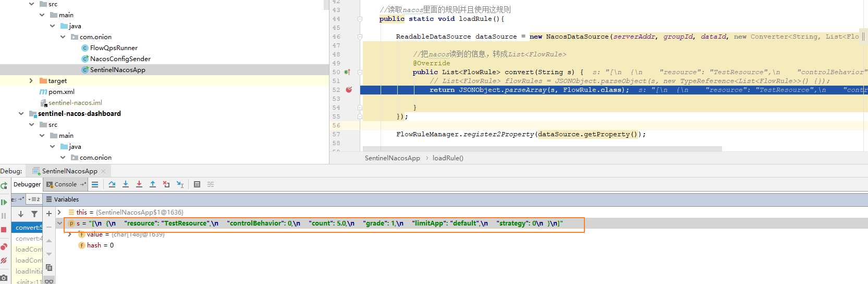Run to cursor
This screenshot has width=868, height=284.
180,184
